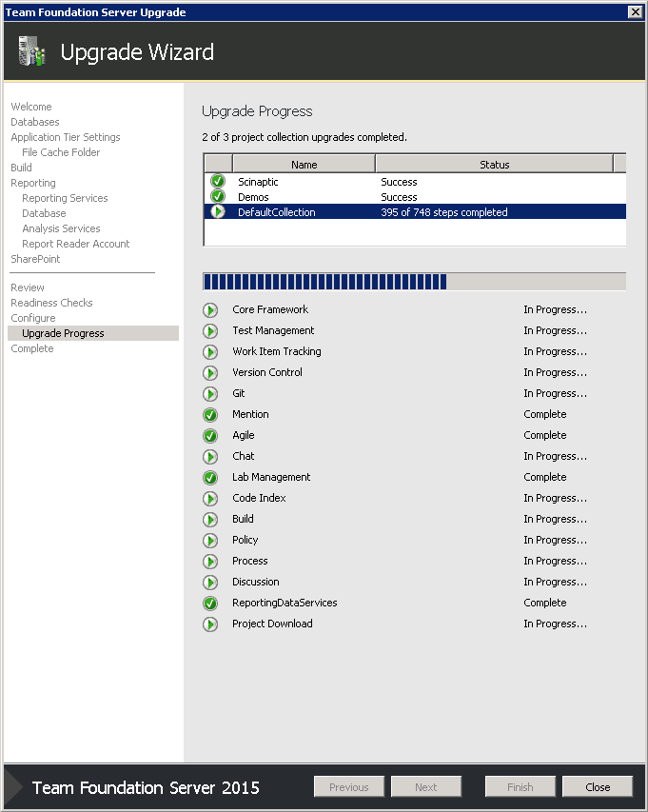Image resolution: width=648 pixels, height=812 pixels.
Task: Click the Git in-progress arrow icon
Action: (x=210, y=394)
